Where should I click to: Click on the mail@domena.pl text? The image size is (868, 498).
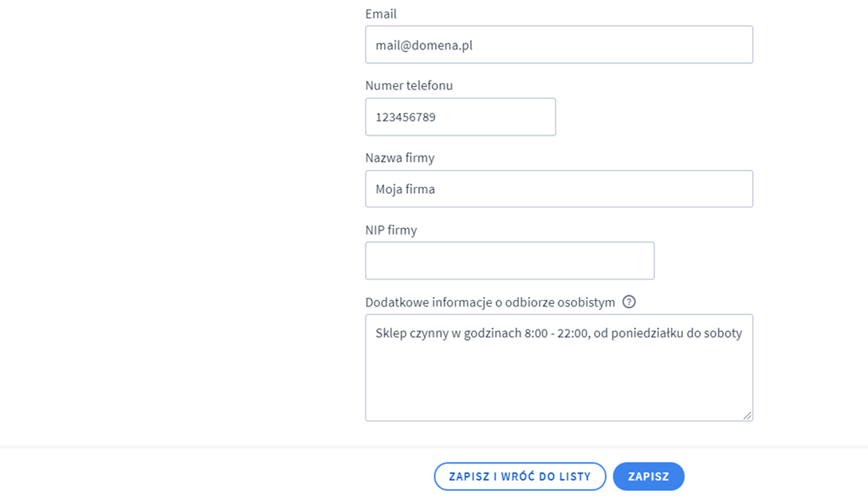424,45
